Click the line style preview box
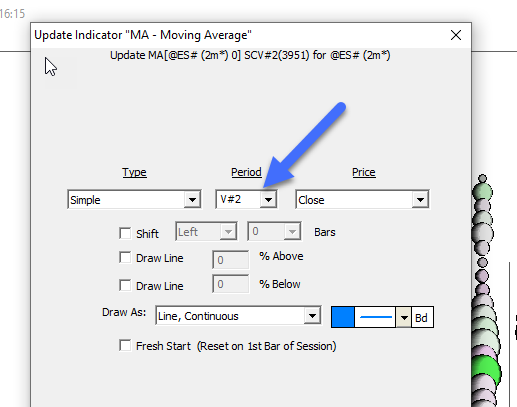Viewport: 517px width, 407px height. point(375,317)
